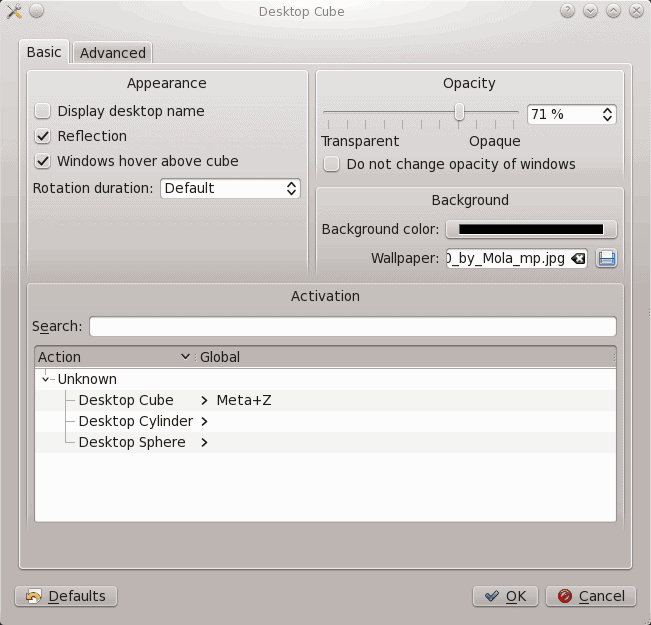Enable Do not change opacity of windows

[x=332, y=164]
